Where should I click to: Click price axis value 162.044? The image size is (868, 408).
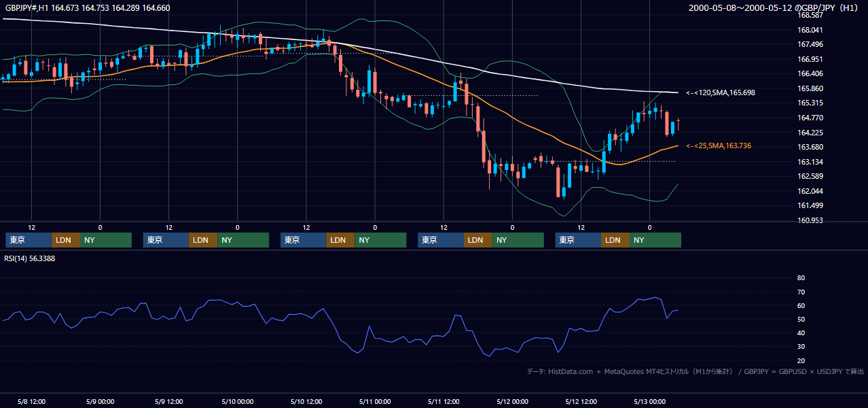tap(810, 191)
